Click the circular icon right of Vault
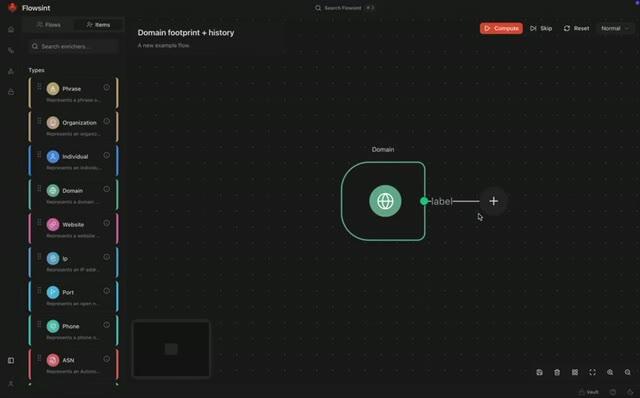 pos(613,392)
